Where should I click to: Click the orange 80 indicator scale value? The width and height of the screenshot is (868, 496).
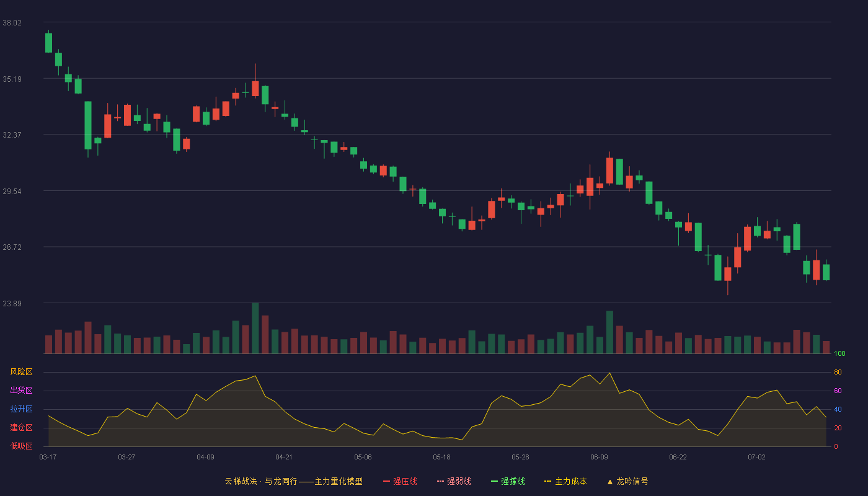838,372
